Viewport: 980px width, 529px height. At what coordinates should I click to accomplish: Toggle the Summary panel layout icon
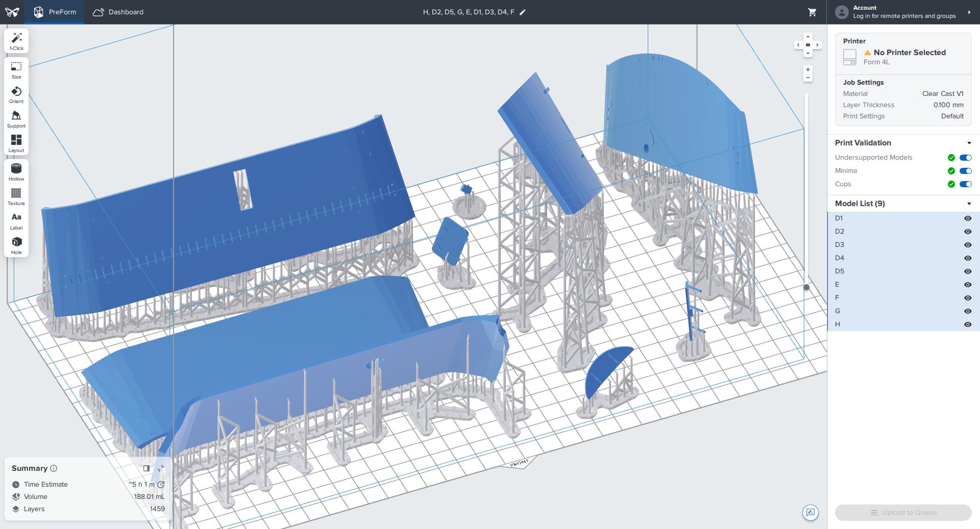146,468
